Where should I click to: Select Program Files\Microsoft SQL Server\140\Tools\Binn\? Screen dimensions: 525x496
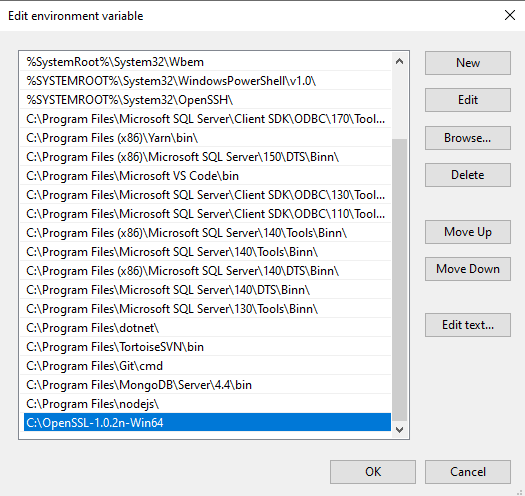(206, 252)
